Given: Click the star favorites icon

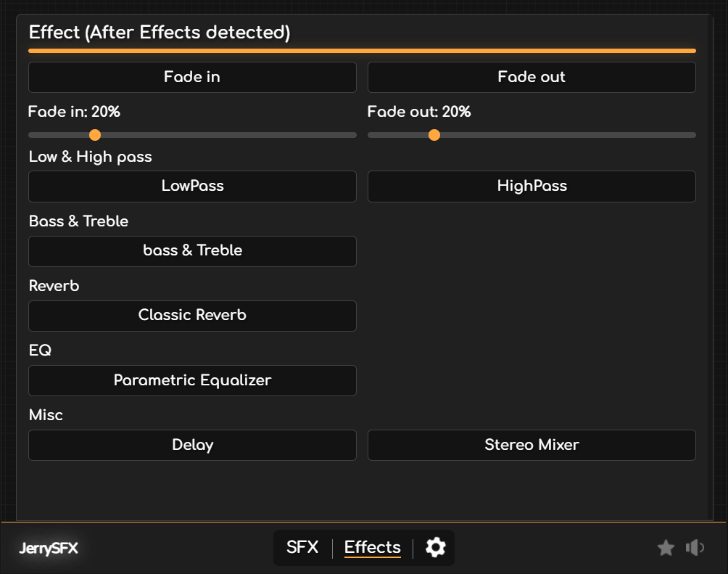Looking at the screenshot, I should tap(666, 548).
